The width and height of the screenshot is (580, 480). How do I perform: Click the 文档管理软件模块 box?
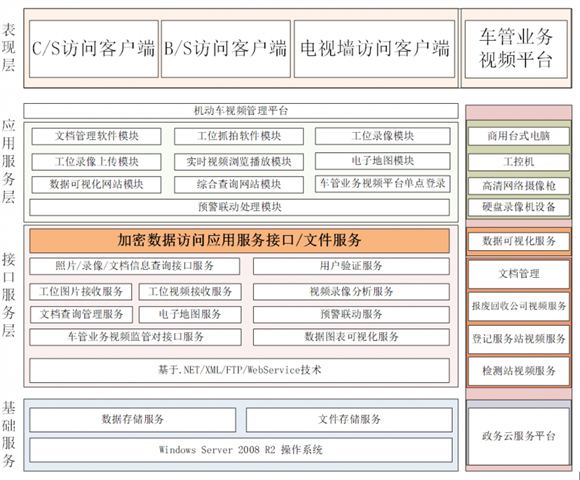pos(97,136)
